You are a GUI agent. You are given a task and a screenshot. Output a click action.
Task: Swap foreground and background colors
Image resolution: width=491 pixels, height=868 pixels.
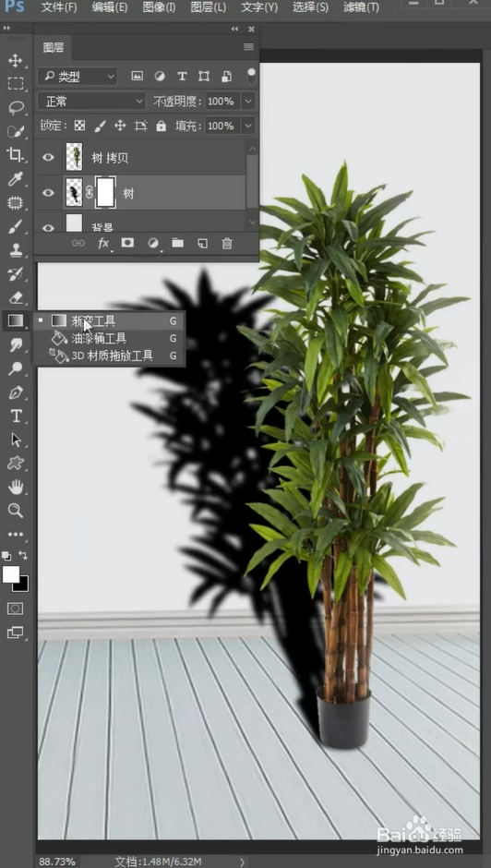coord(23,555)
